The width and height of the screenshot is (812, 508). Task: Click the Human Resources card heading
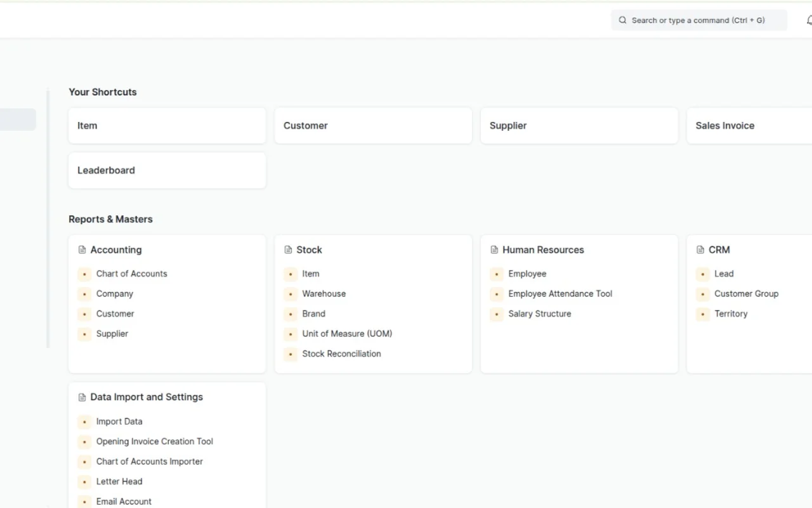click(x=543, y=250)
